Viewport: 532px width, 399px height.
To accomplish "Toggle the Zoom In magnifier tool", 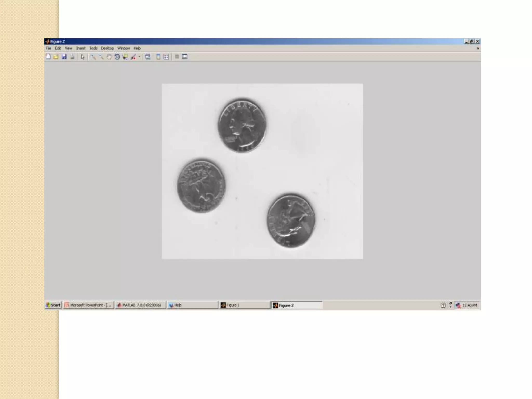I will pyautogui.click(x=93, y=57).
